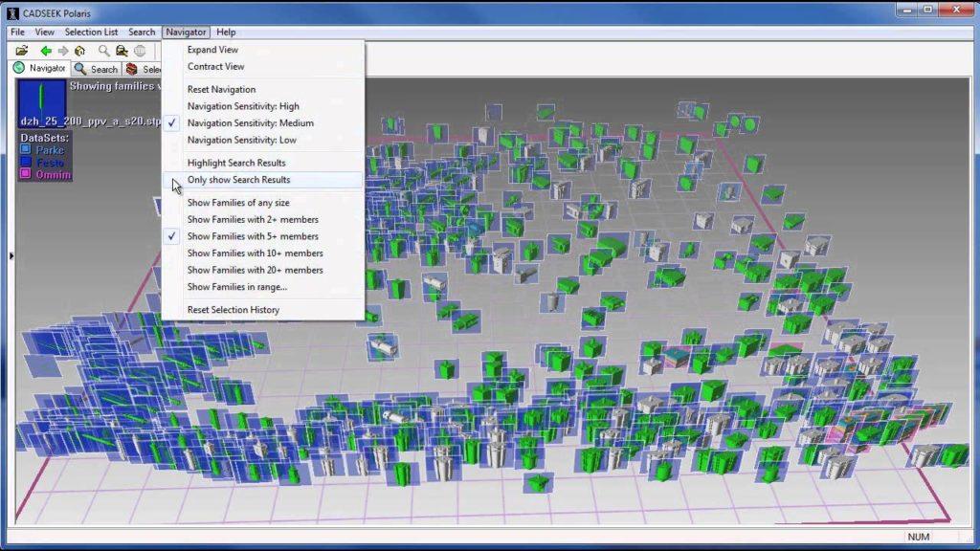
Task: Select Show Families with 20+ members
Action: point(263,270)
